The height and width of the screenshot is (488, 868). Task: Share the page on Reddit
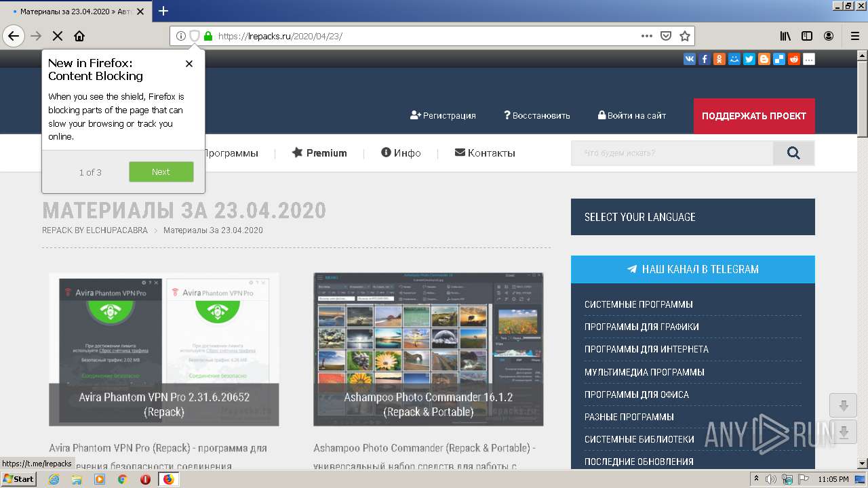coord(794,59)
